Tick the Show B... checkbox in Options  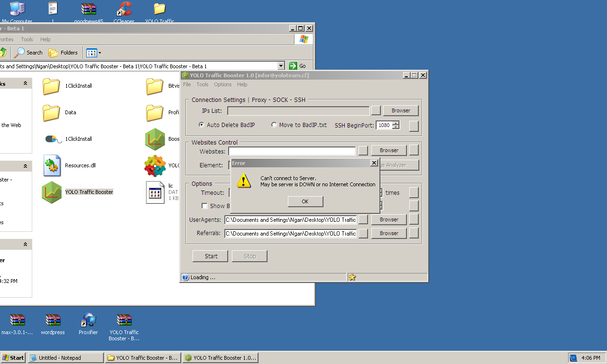tap(205, 206)
